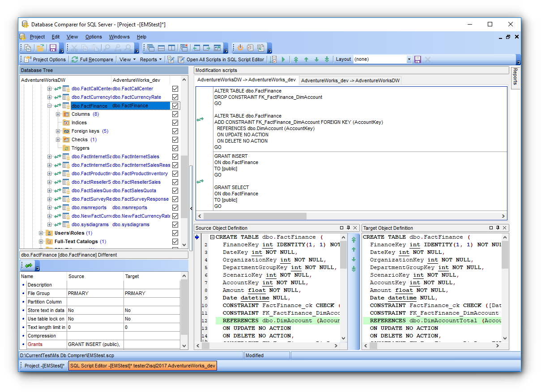Expand the dbo.sysdiagrams tree node
541x392 pixels.
point(49,225)
